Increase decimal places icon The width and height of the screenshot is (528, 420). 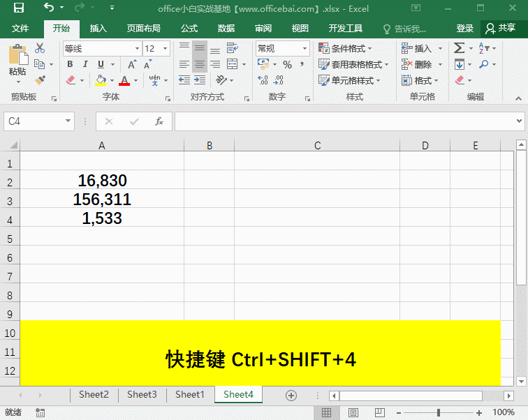tap(263, 80)
